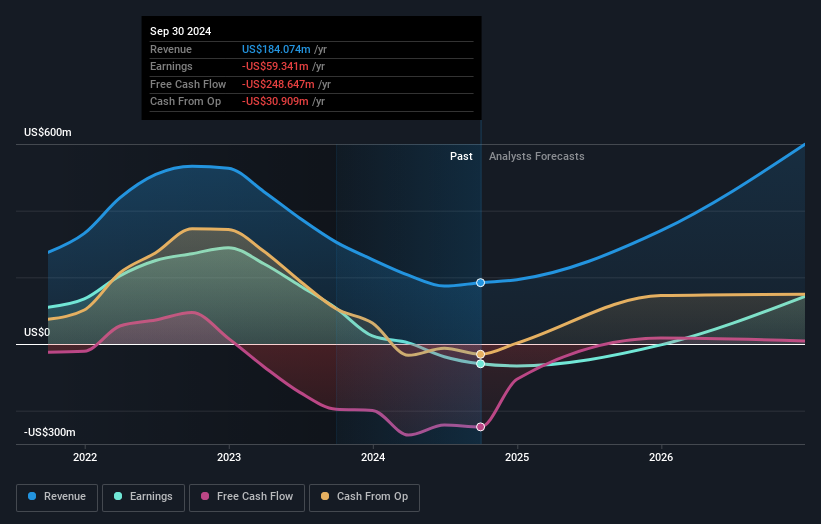The height and width of the screenshot is (524, 821).
Task: Click the -US$30.909m cash from op value
Action: tap(275, 102)
